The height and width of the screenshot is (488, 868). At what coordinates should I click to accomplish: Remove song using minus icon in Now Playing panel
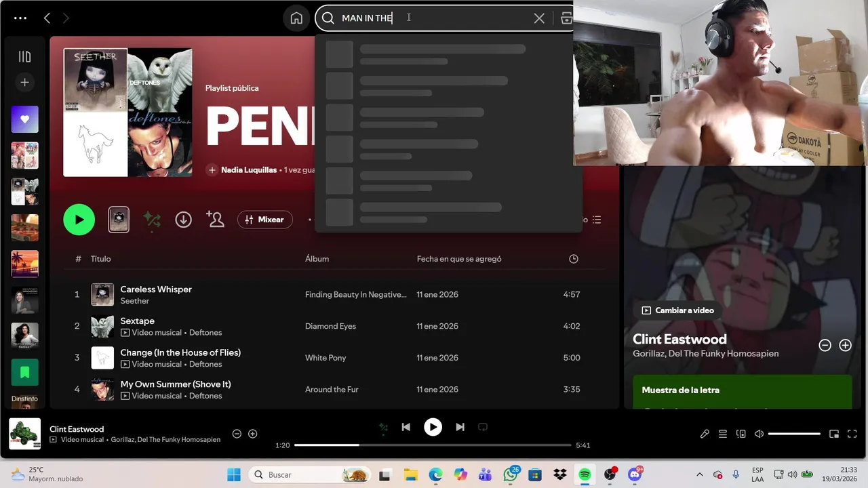[x=825, y=346]
